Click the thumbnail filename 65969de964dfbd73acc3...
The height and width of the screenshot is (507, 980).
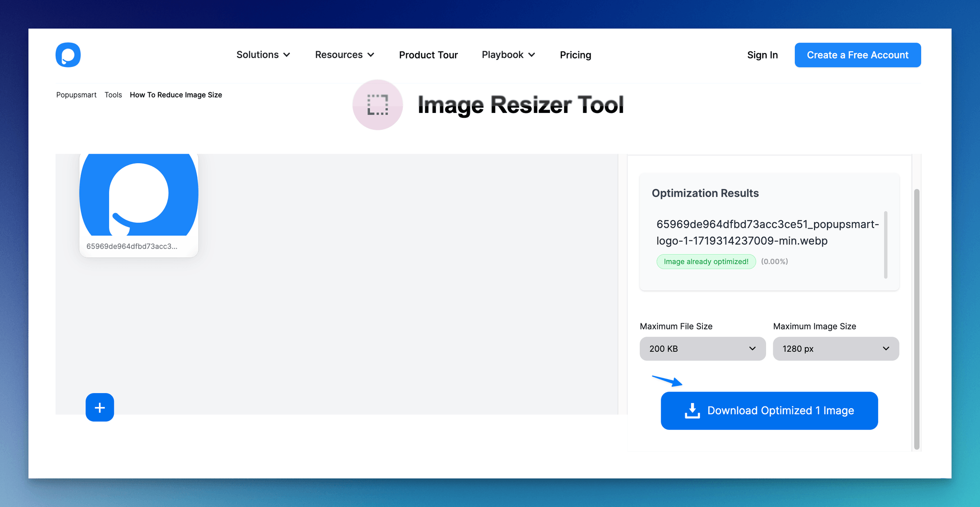132,246
